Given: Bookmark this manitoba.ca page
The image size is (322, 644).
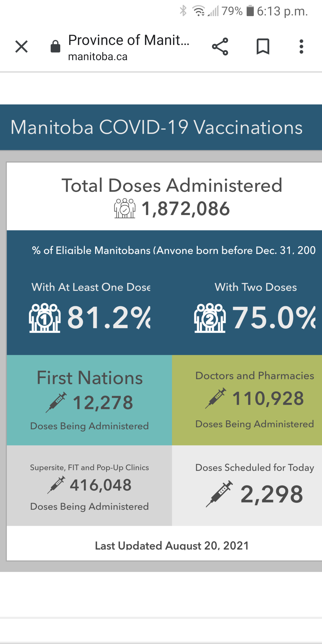Looking at the screenshot, I should pyautogui.click(x=263, y=47).
